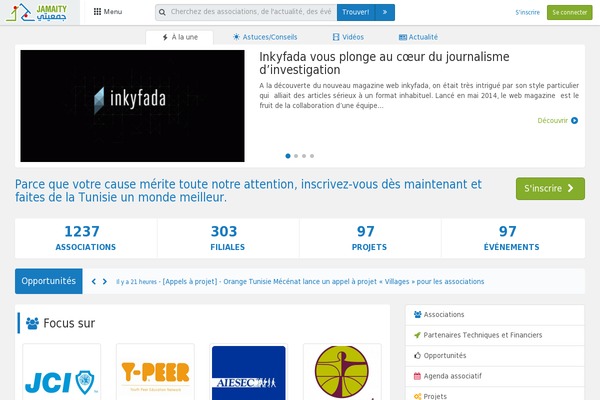Open the 97 Projets counter
This screenshot has height=400, width=600.
click(x=370, y=238)
